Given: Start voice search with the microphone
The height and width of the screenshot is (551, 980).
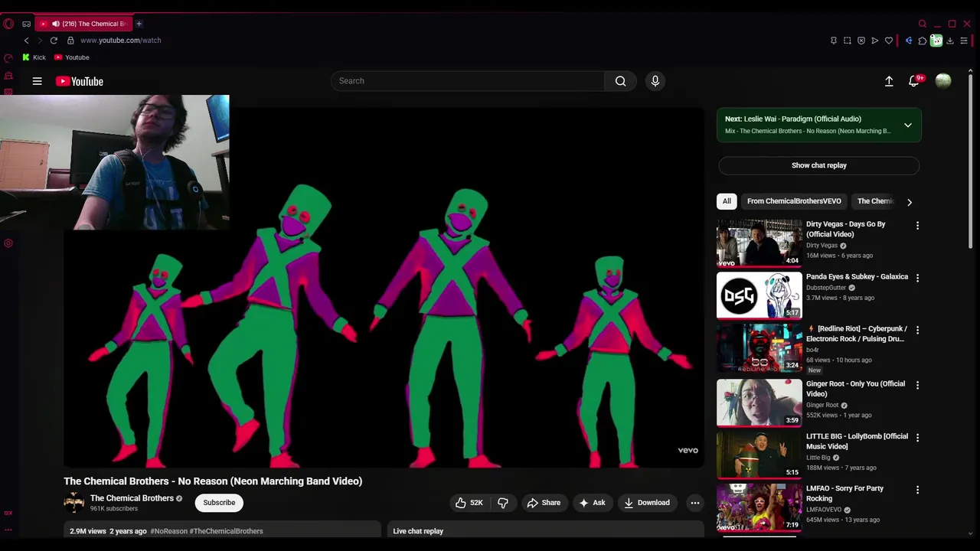Looking at the screenshot, I should (x=655, y=81).
